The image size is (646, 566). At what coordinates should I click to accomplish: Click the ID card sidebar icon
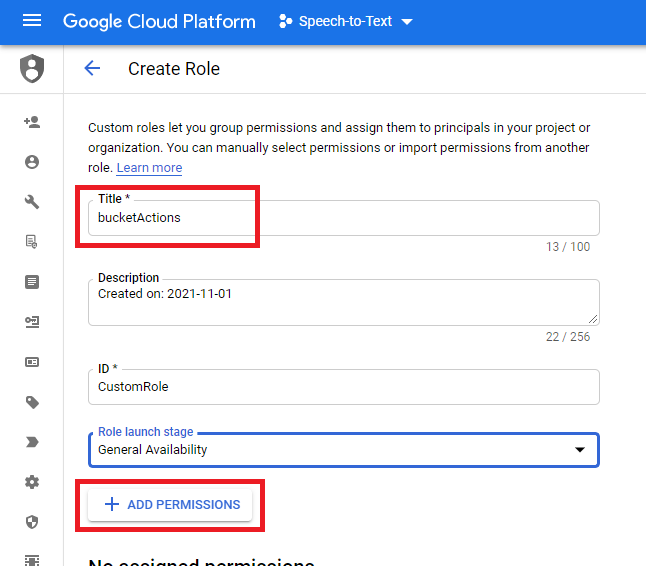[32, 362]
